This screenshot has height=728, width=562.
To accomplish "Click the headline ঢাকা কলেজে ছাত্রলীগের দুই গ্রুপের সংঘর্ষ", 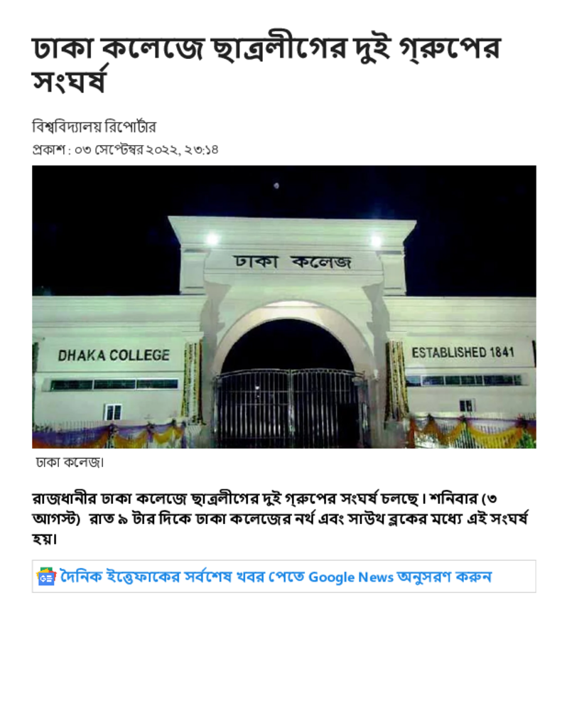I will coord(266,65).
